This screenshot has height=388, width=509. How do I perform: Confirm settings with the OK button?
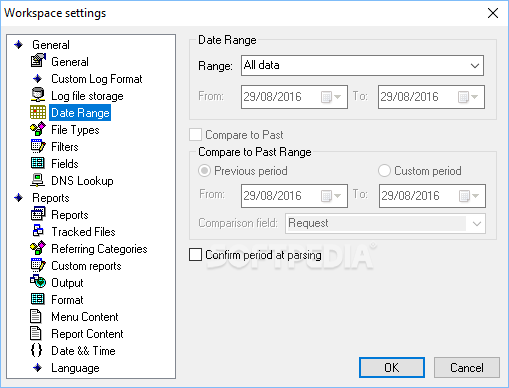click(x=392, y=367)
